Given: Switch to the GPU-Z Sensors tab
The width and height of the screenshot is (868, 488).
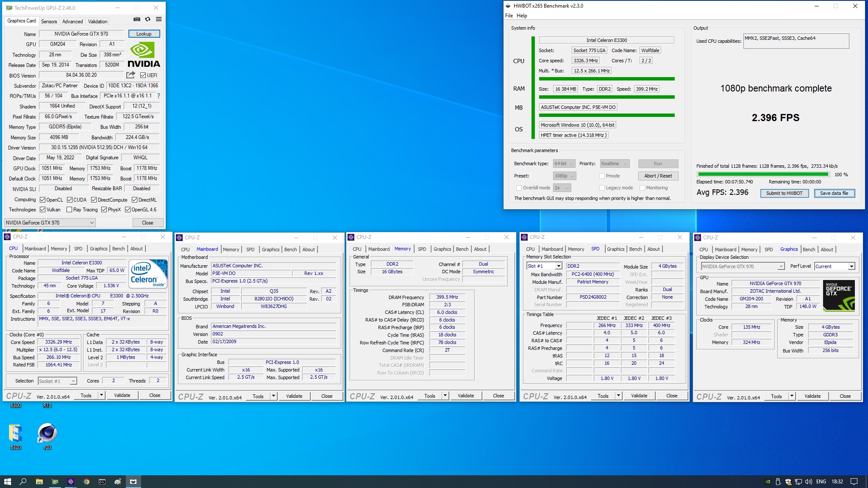Looking at the screenshot, I should 49,21.
